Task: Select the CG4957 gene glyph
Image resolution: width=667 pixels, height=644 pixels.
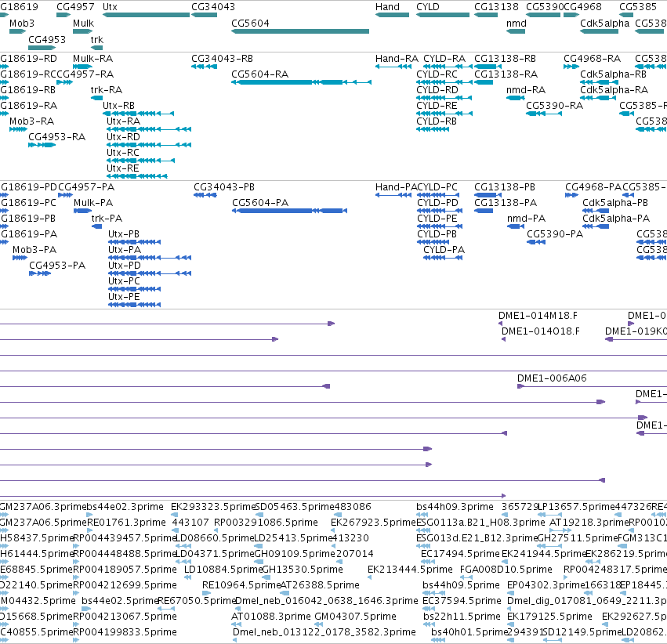Action: (x=63, y=15)
